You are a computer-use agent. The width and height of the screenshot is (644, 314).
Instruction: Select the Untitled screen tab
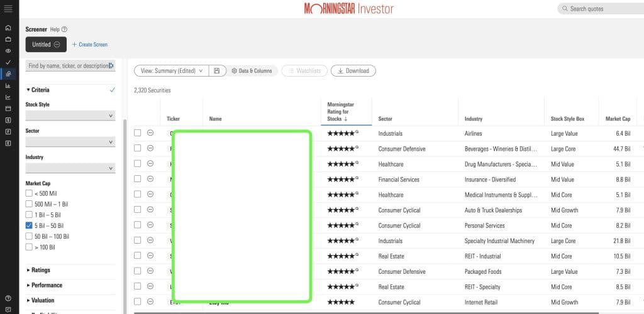[x=46, y=44]
